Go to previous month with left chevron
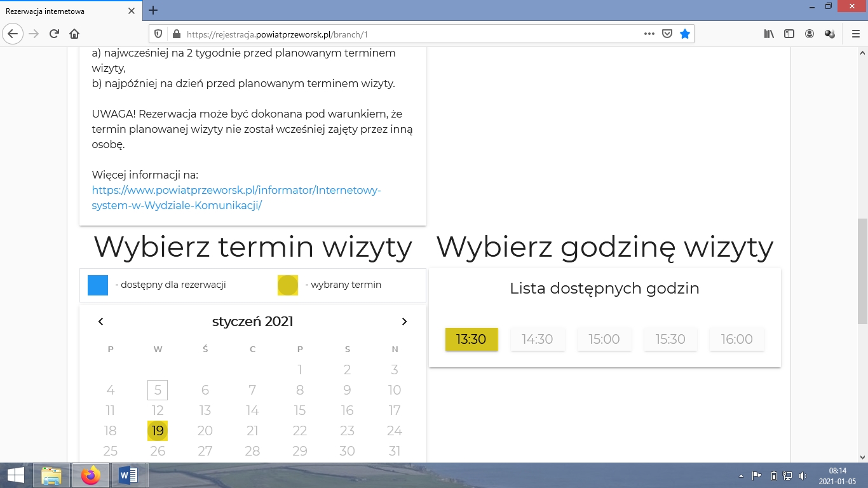The width and height of the screenshot is (868, 488). coord(100,322)
